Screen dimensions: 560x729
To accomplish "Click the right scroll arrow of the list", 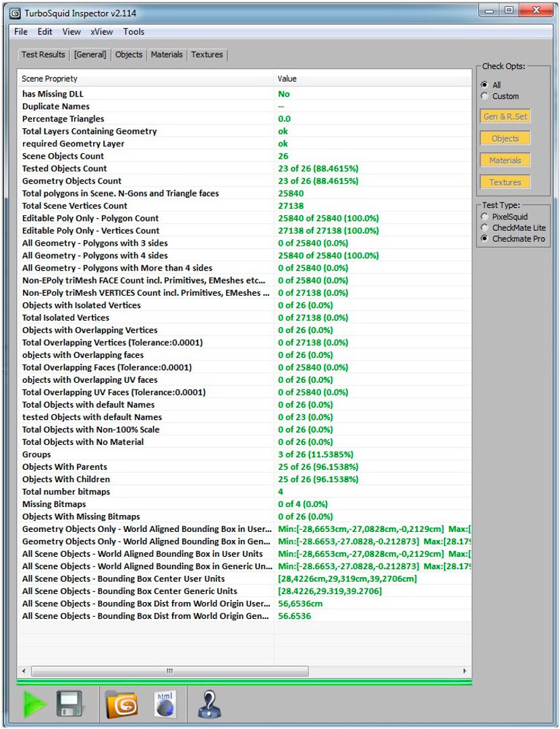I will point(464,671).
